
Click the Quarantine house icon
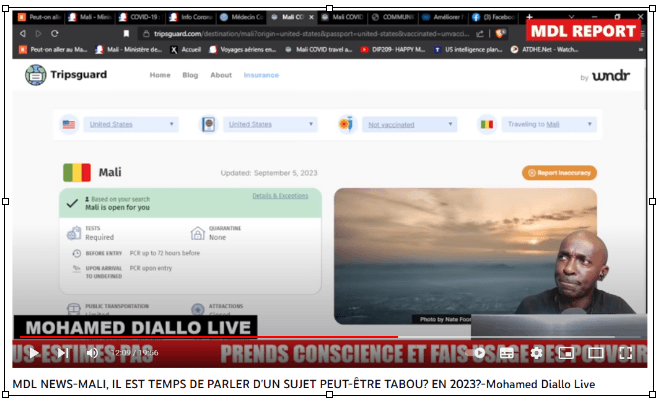coord(198,233)
